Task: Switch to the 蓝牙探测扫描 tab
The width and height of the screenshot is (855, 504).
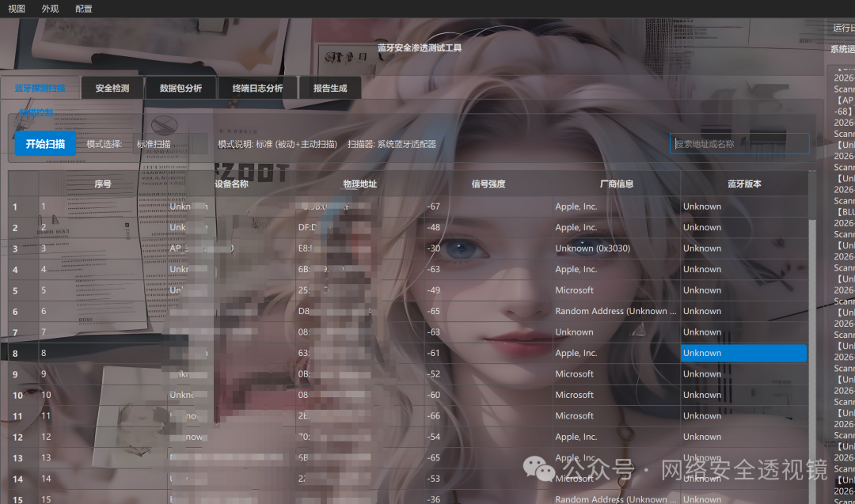Action: (x=40, y=89)
